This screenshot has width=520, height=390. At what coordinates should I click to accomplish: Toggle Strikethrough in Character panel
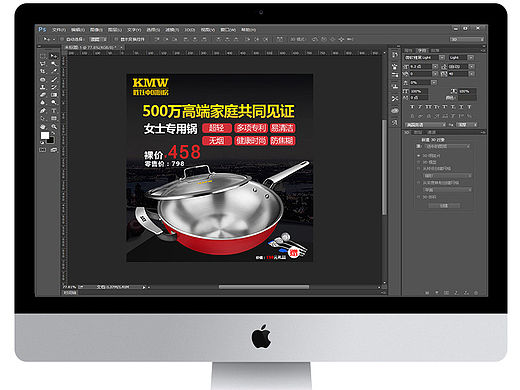(469, 107)
